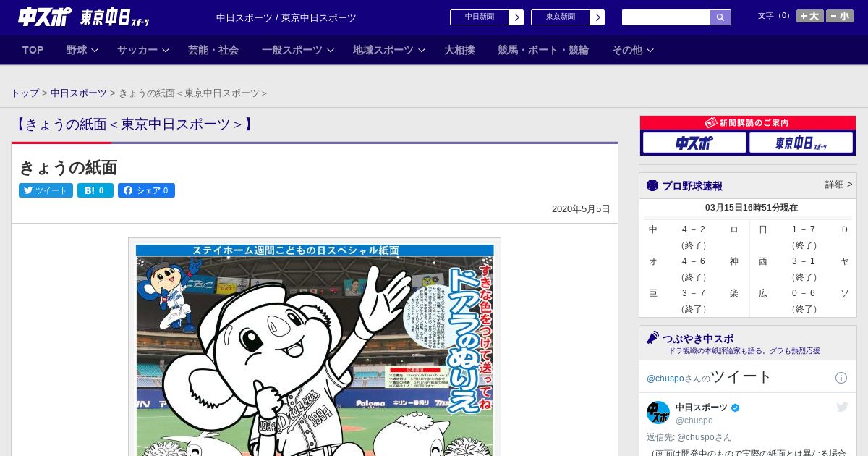Share on Facebook with シェア button

(x=146, y=190)
